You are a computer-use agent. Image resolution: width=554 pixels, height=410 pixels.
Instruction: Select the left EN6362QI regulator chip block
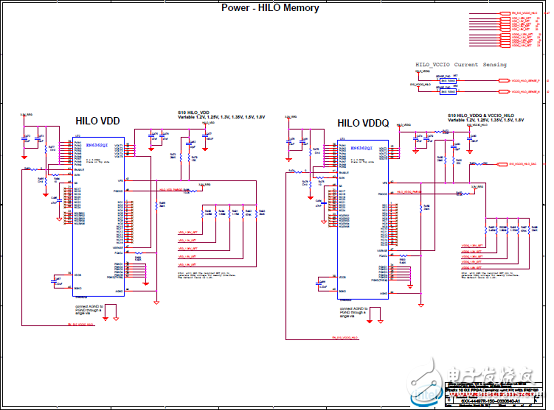99,217
